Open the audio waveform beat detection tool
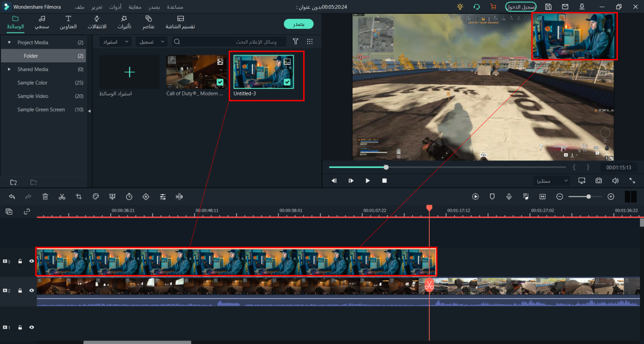The height and width of the screenshot is (344, 644). pyautogui.click(x=179, y=196)
